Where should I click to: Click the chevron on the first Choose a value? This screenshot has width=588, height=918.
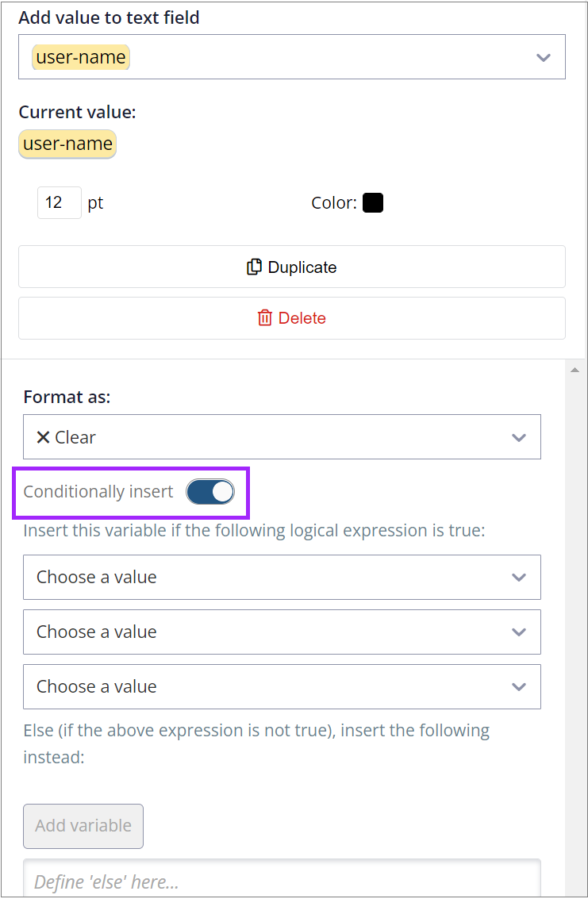(x=519, y=577)
